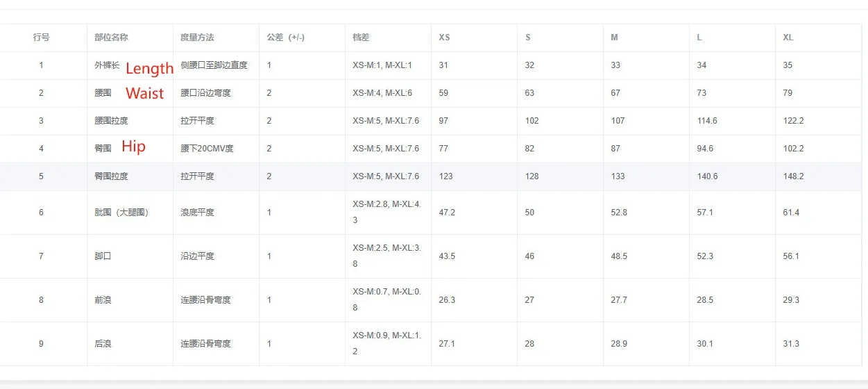
Task: Select the highlighted 臀围拉度 row
Action: click(x=430, y=176)
